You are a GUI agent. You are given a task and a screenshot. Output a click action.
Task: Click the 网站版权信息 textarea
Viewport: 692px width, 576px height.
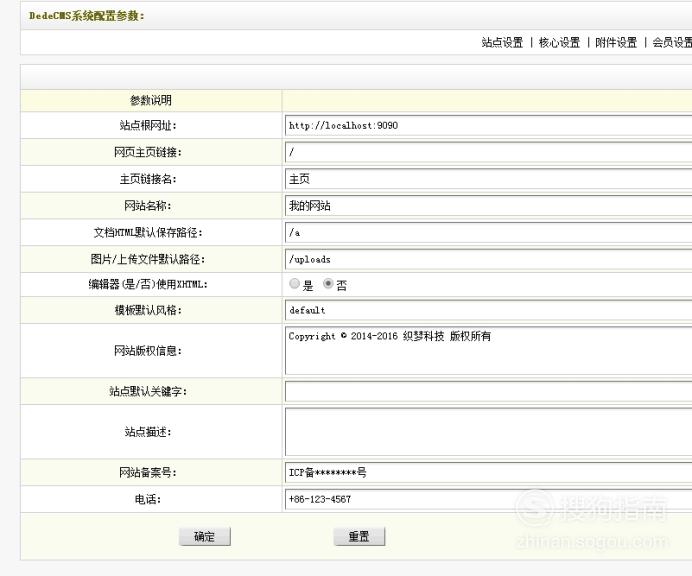[489, 351]
